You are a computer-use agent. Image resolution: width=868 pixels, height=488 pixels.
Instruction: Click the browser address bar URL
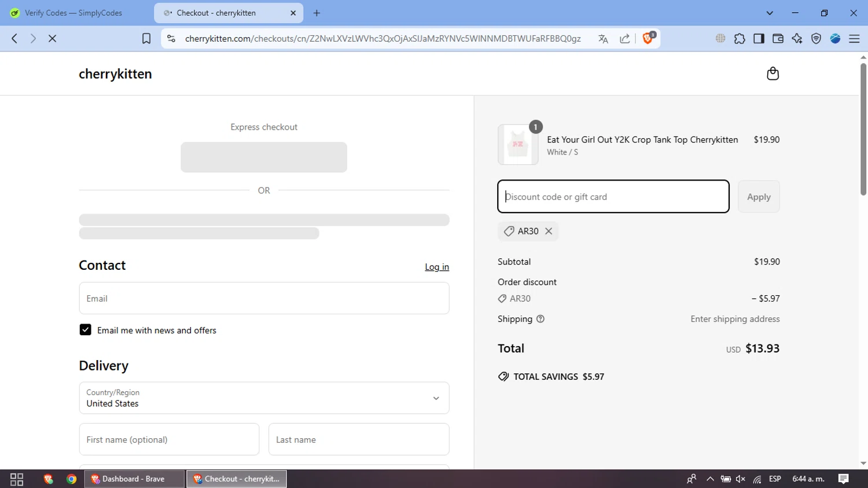(382, 39)
